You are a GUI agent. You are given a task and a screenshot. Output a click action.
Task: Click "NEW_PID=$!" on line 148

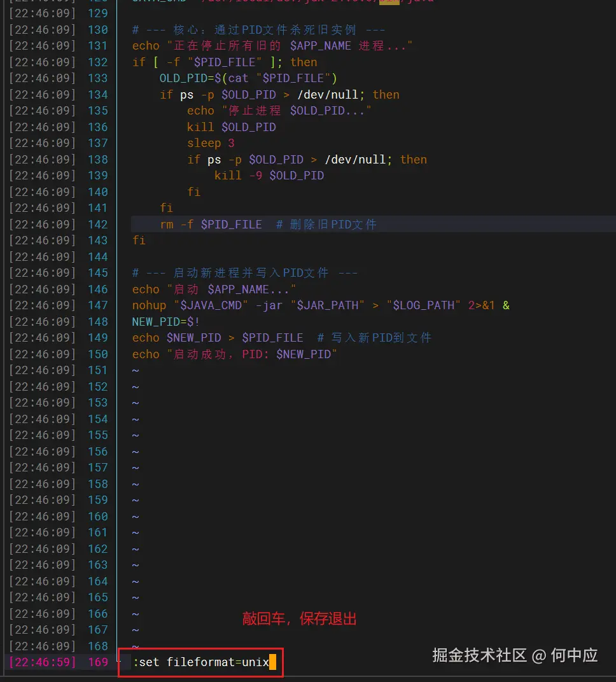[164, 321]
